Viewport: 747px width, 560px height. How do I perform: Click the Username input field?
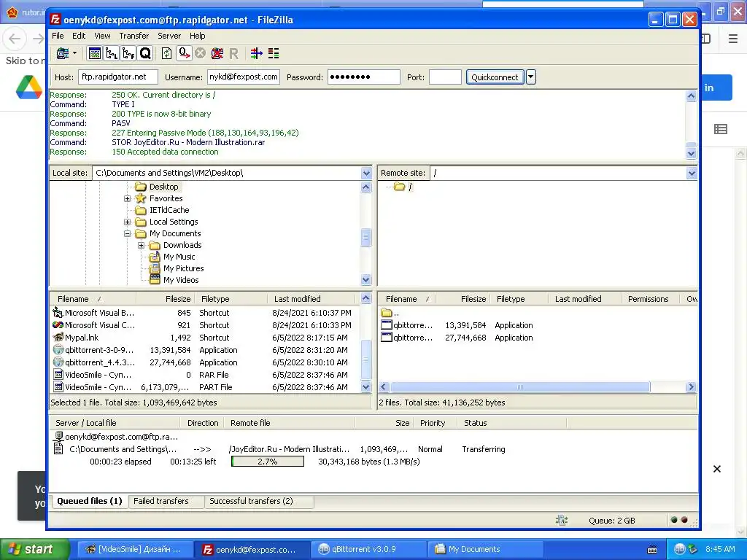(244, 77)
